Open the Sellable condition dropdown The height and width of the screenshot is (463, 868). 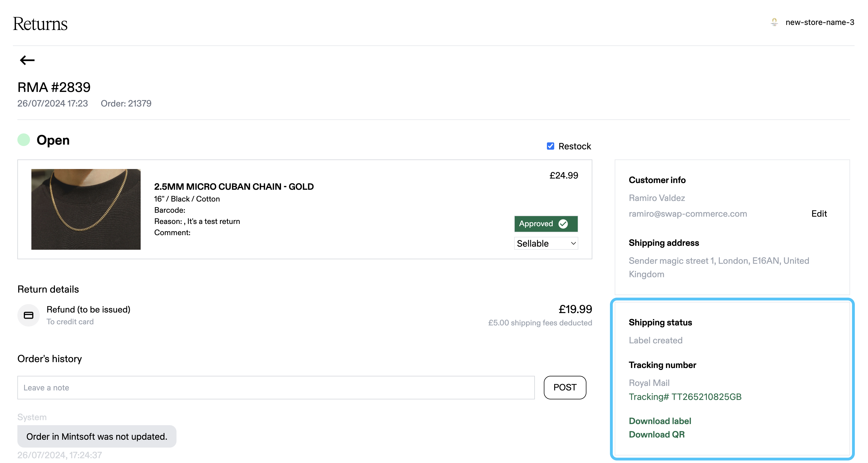pos(546,243)
